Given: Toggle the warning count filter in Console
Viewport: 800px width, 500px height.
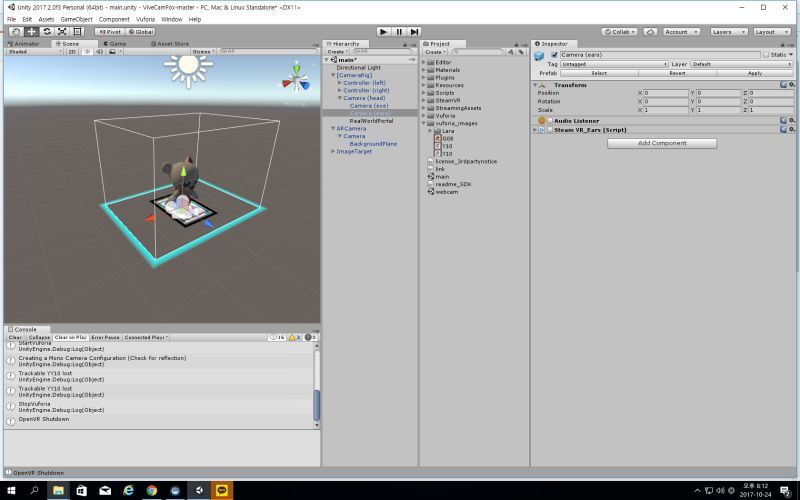Looking at the screenshot, I should tap(295, 337).
